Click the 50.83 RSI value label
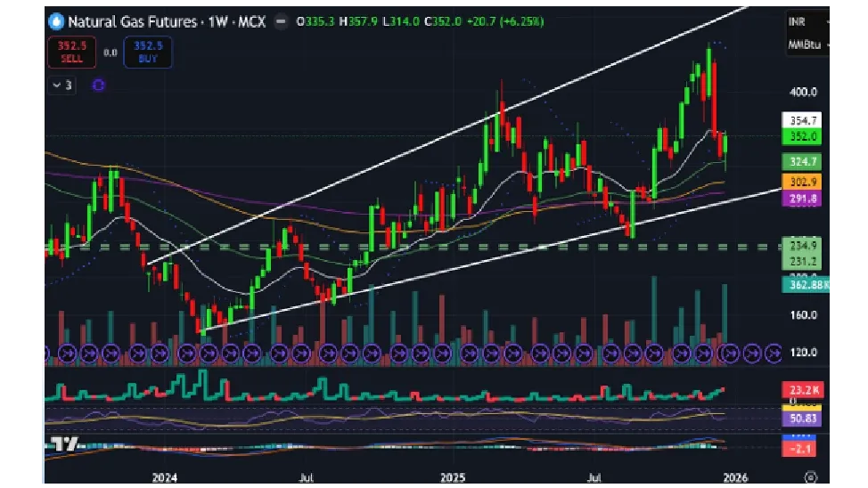Viewport: 868px width, 488px height. (x=801, y=419)
